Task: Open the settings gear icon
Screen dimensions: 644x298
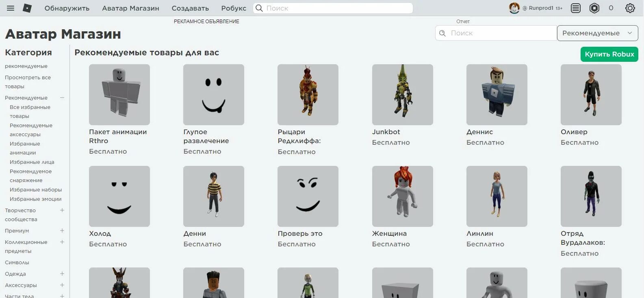Action: click(x=630, y=8)
